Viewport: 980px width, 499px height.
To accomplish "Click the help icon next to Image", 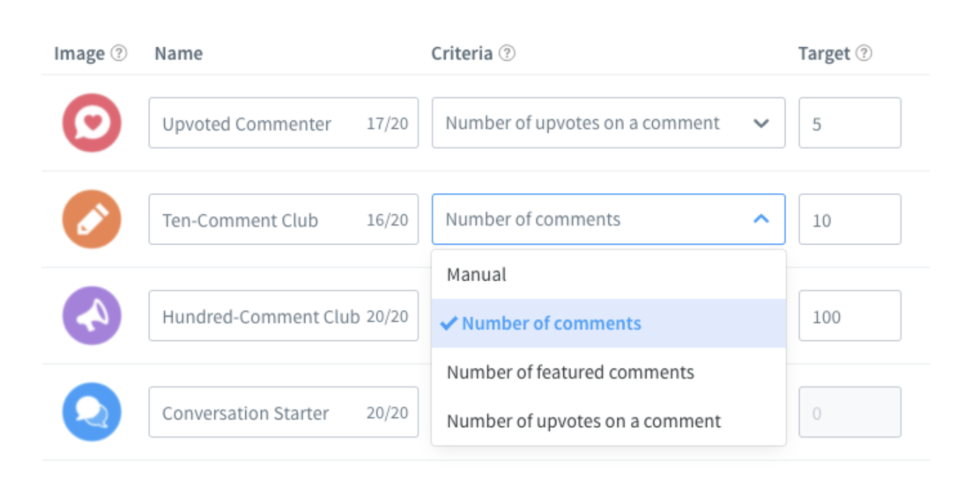I will click(120, 54).
